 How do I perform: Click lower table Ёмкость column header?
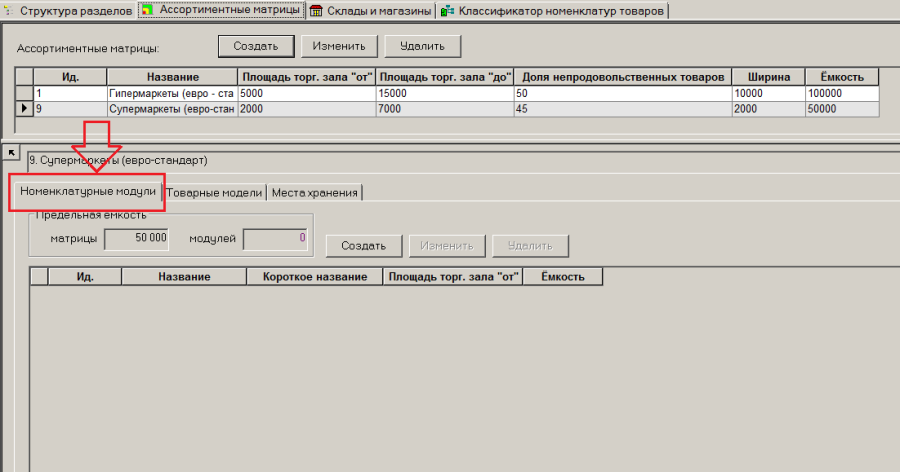pos(562,277)
